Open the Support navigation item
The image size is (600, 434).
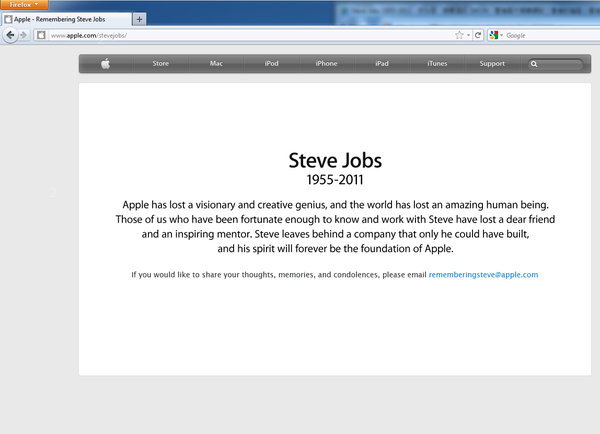point(492,64)
